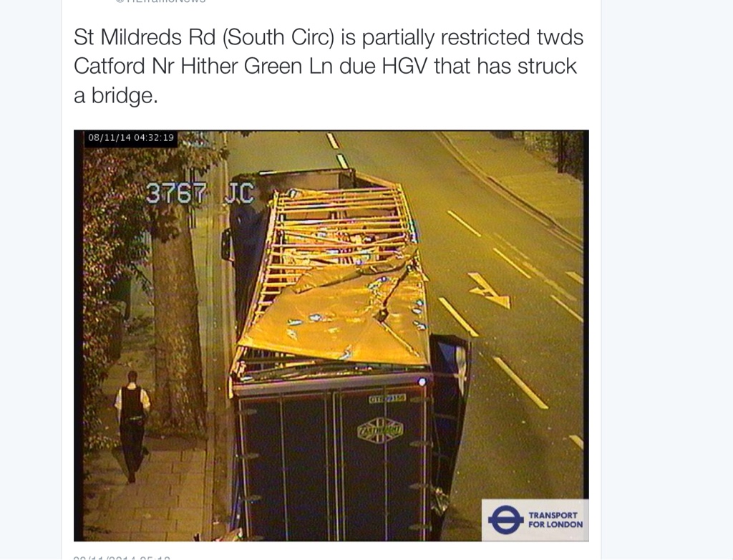The height and width of the screenshot is (560, 733).
Task: Open the partially cut-off twitter handle at top
Action: (160, 1)
